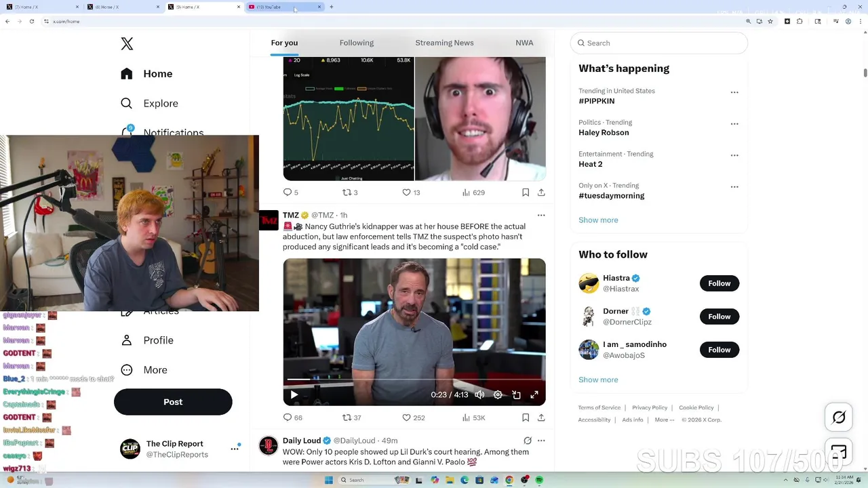868x488 pixels.
Task: View analytics showing 629 views
Action: click(473, 192)
